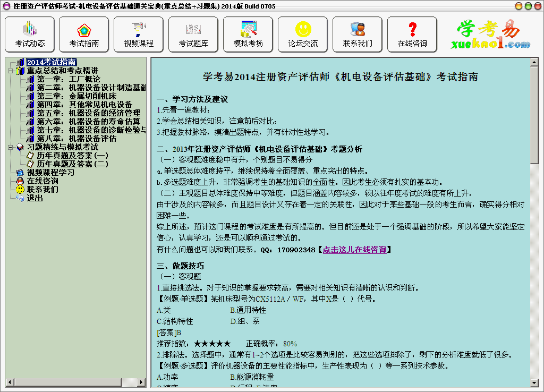Open 历年真题及答案 (一) in the tree

72,156
